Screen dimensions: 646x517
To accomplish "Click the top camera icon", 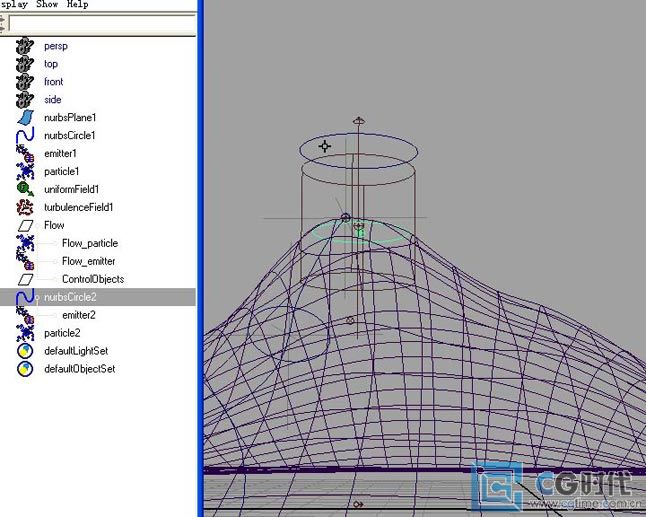I will (25, 64).
